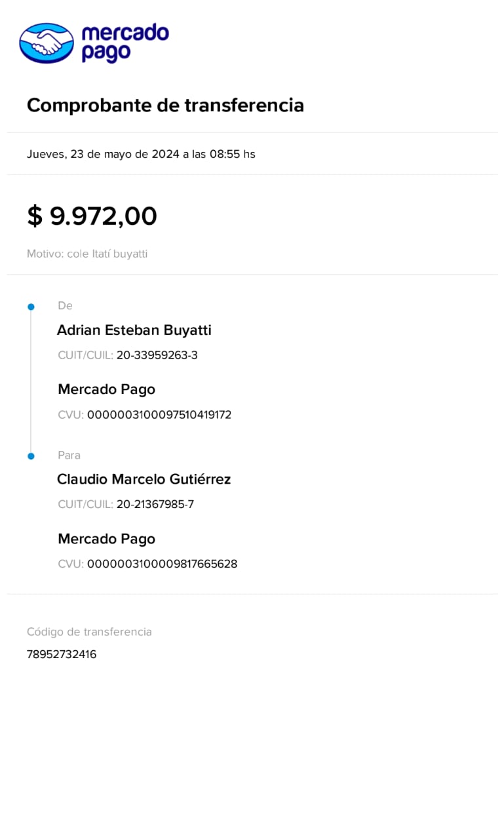The height and width of the screenshot is (839, 504).
Task: Select the Comprobante de transferencia heading
Action: pyautogui.click(x=165, y=105)
